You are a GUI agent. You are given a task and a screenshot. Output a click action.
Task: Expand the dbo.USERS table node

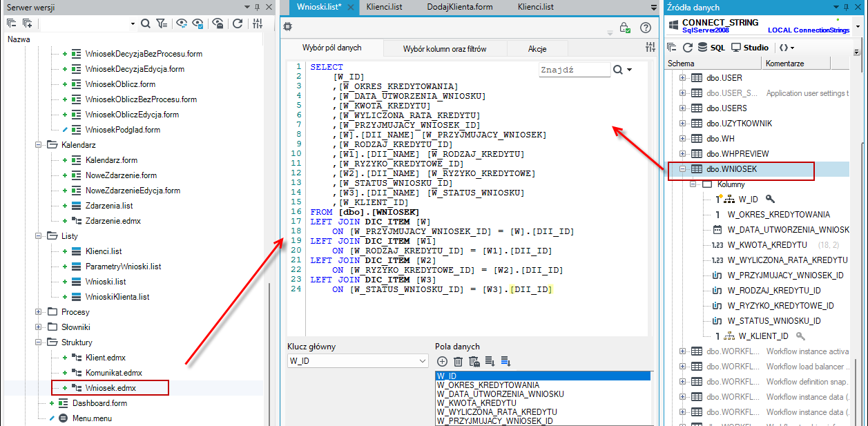click(683, 108)
